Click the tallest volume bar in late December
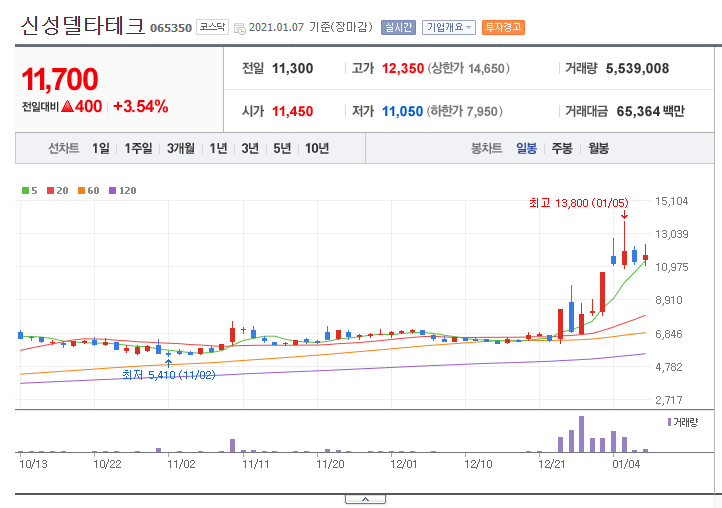The height and width of the screenshot is (508, 722). [x=582, y=434]
